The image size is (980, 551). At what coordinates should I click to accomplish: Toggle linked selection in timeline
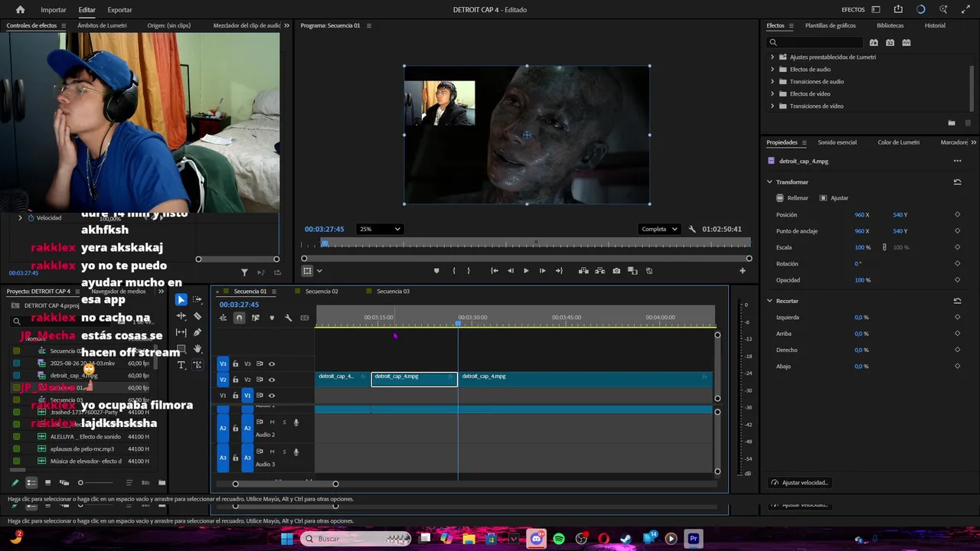tap(256, 318)
